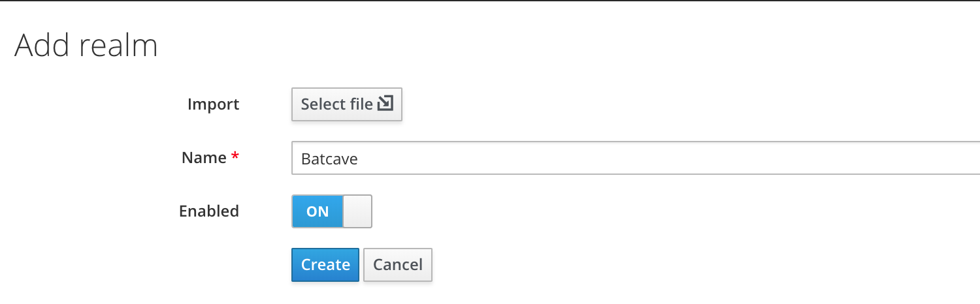Cancel adding the realm
The width and height of the screenshot is (980, 304).
click(x=397, y=265)
